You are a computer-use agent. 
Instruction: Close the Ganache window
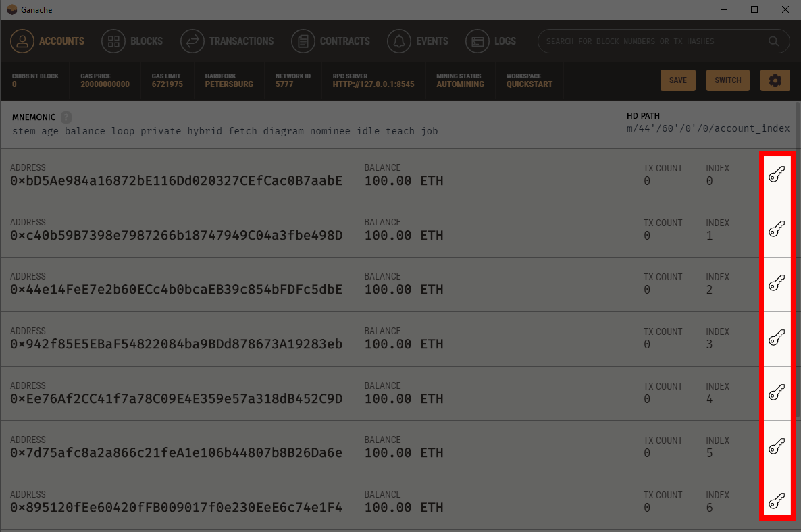point(785,9)
